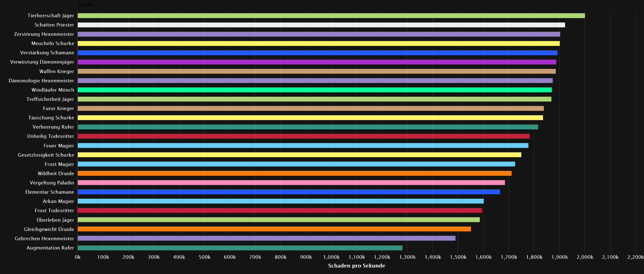Select the Furor Krieger bar
Image resolution: width=644 pixels, height=274 pixels.
tap(311, 108)
